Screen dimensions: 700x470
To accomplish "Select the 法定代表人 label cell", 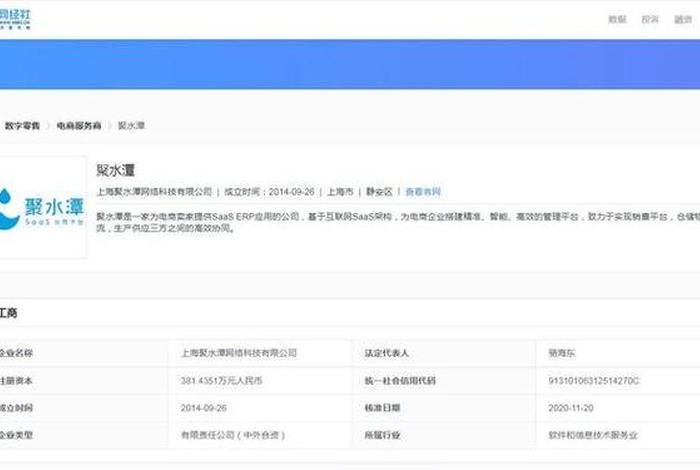I will tap(444, 353).
